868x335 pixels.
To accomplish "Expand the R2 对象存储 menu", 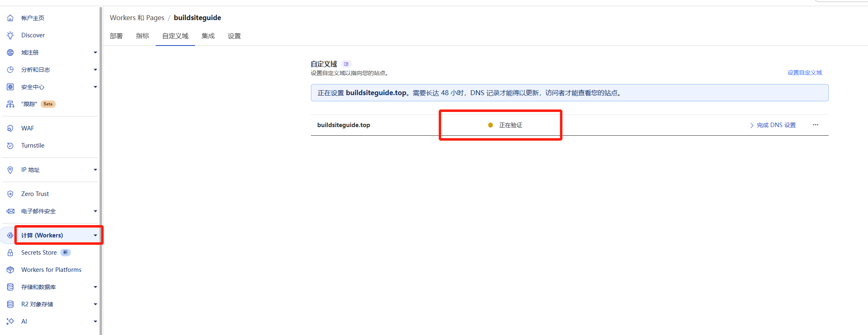I will coord(95,304).
